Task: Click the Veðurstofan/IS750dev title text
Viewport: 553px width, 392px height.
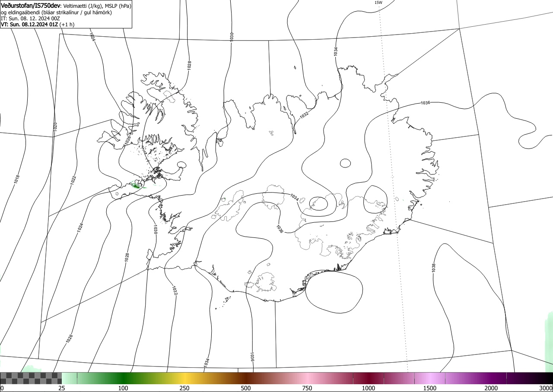Action: click(31, 6)
